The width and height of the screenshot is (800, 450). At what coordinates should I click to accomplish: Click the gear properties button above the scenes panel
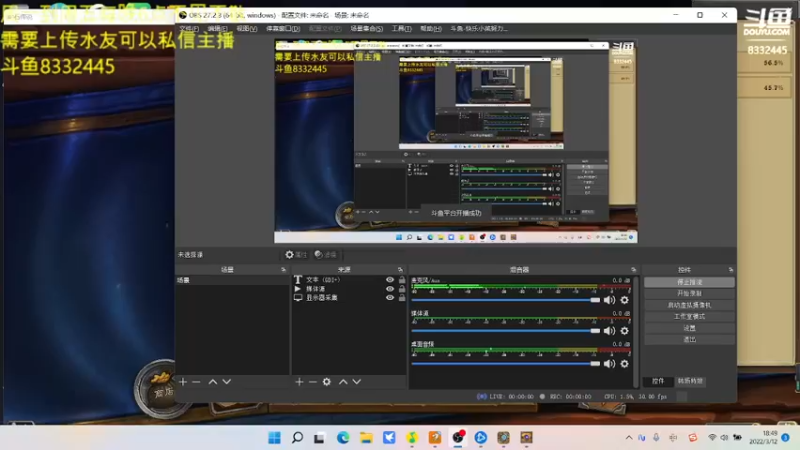point(295,255)
